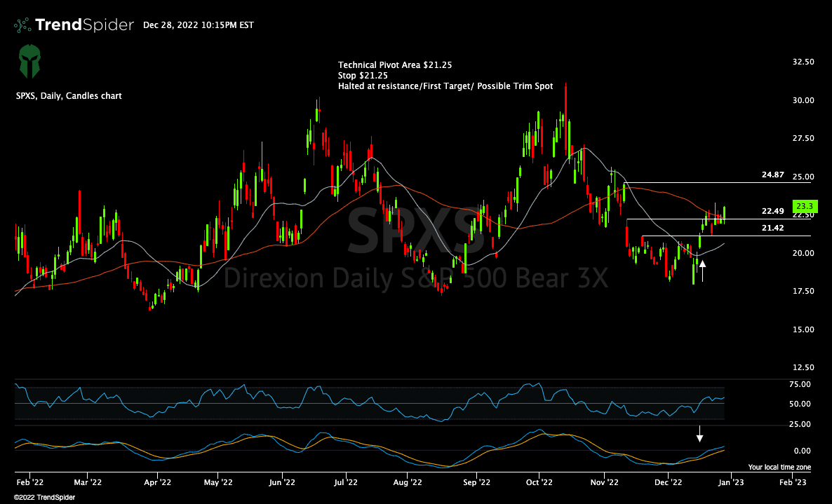Screen dimensions: 832x504
Task: Click the Apr '22 date axis label
Action: coord(158,482)
